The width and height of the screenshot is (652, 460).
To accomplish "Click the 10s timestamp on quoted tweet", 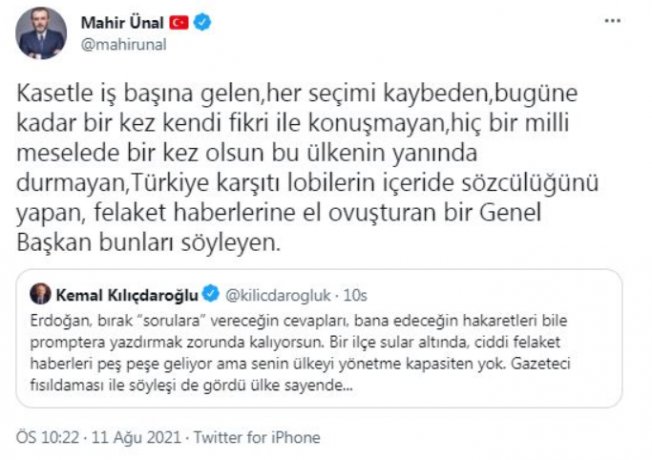I will click(355, 295).
